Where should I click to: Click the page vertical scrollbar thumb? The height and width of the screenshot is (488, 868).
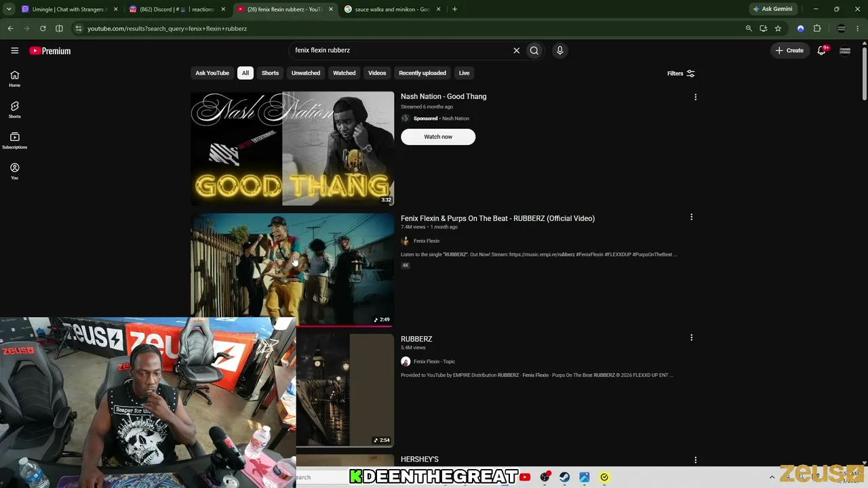coord(864,73)
